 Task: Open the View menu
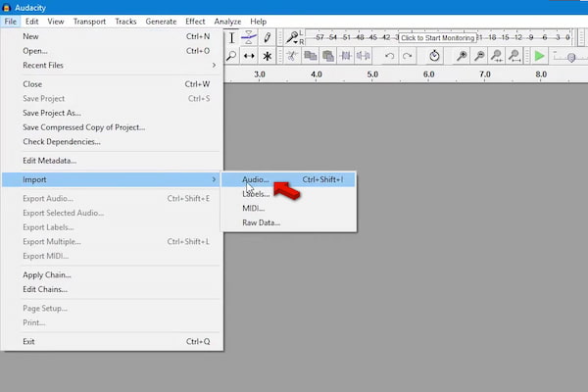tap(56, 22)
